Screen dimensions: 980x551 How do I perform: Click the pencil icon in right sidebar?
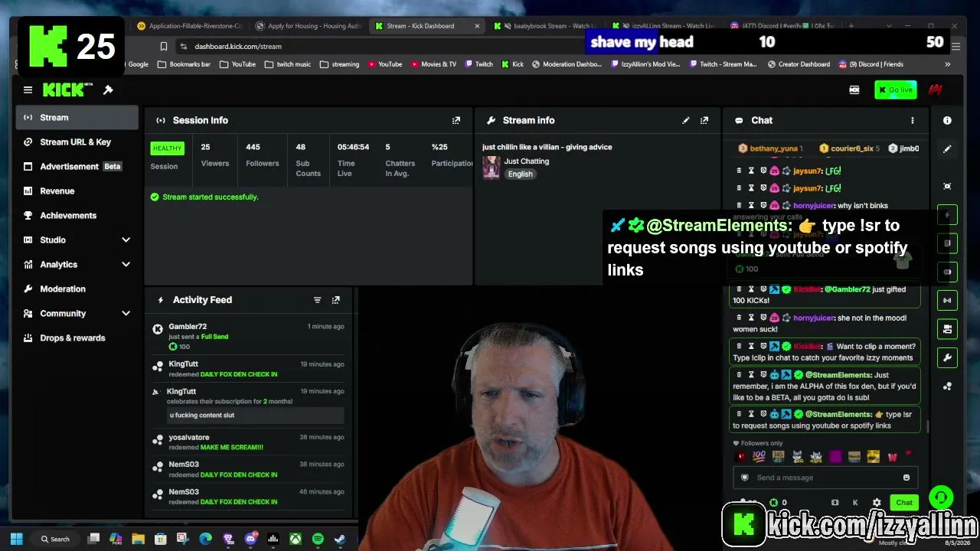coord(947,149)
